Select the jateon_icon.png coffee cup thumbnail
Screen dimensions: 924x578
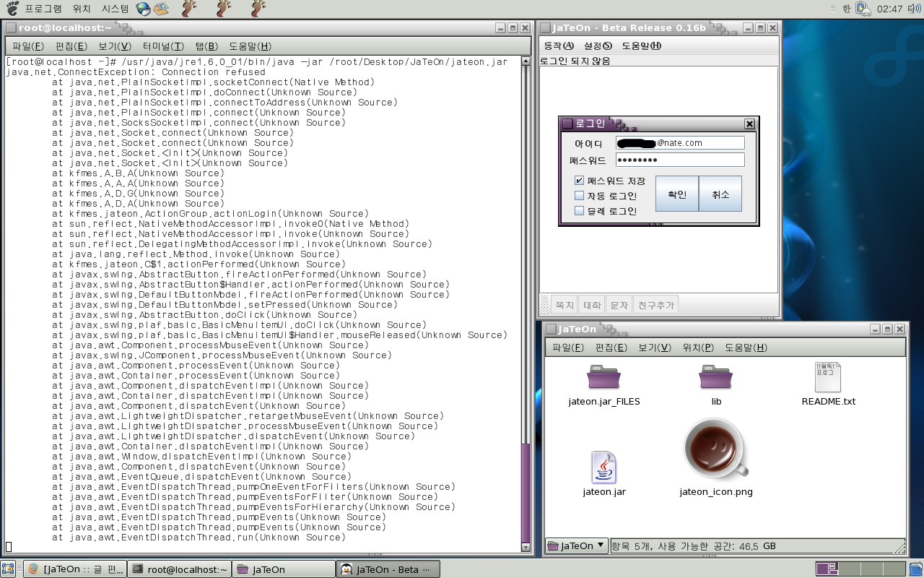click(716, 449)
